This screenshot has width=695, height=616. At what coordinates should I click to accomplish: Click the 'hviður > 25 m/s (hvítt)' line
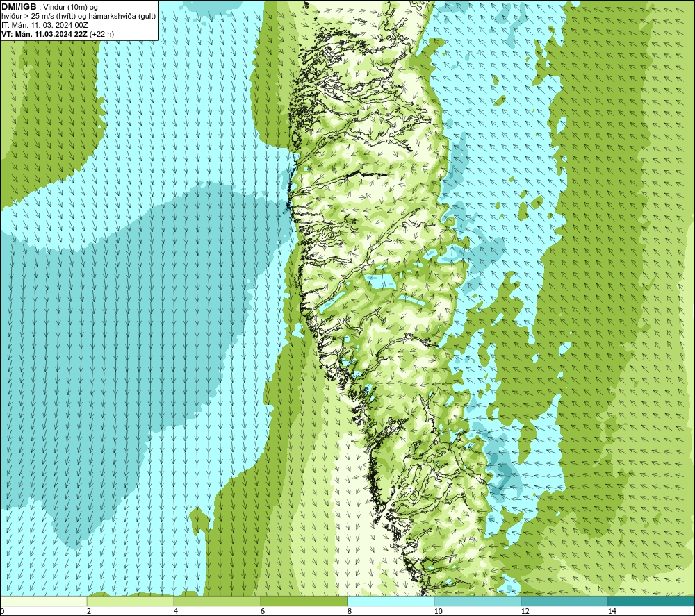79,17
